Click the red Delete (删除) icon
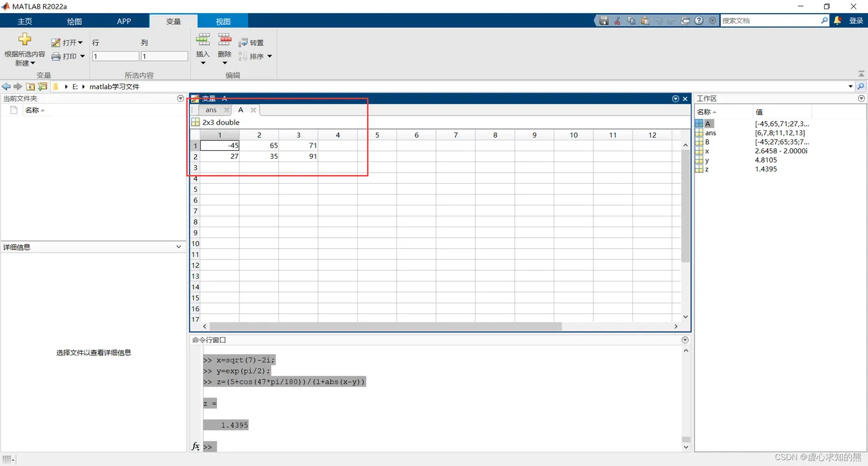This screenshot has height=466, width=868. point(224,40)
